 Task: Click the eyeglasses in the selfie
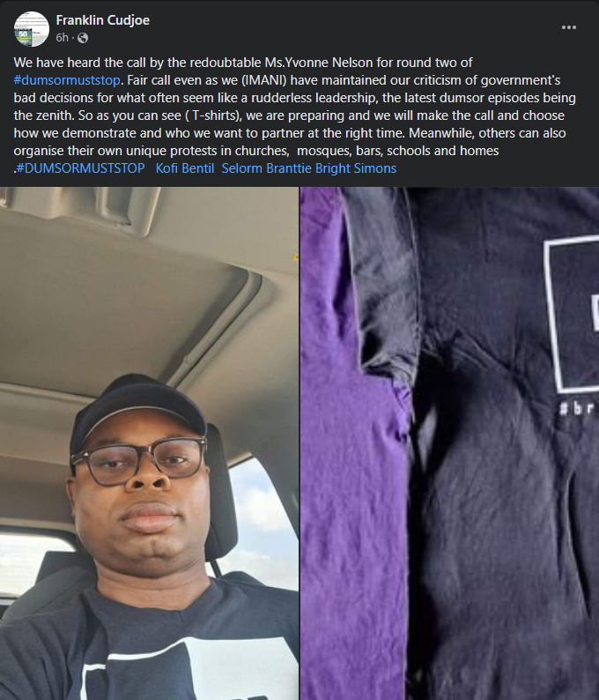point(139,461)
